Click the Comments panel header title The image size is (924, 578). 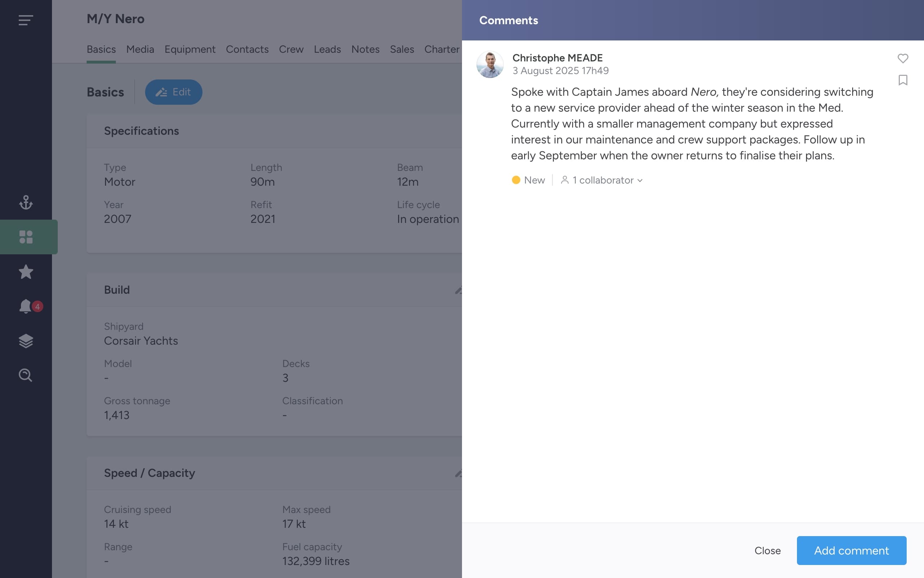point(509,20)
